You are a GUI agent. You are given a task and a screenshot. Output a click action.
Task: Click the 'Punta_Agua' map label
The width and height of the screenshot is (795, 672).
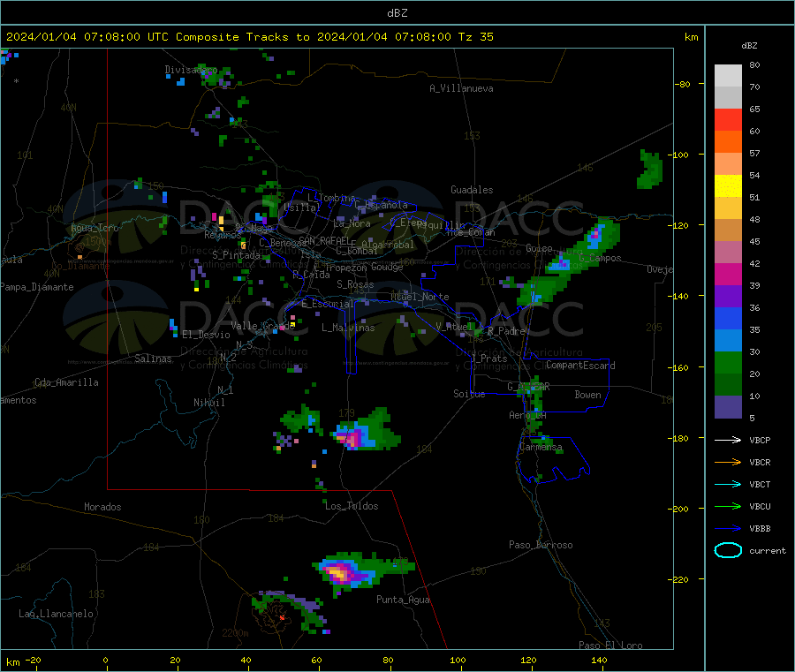coord(403,600)
